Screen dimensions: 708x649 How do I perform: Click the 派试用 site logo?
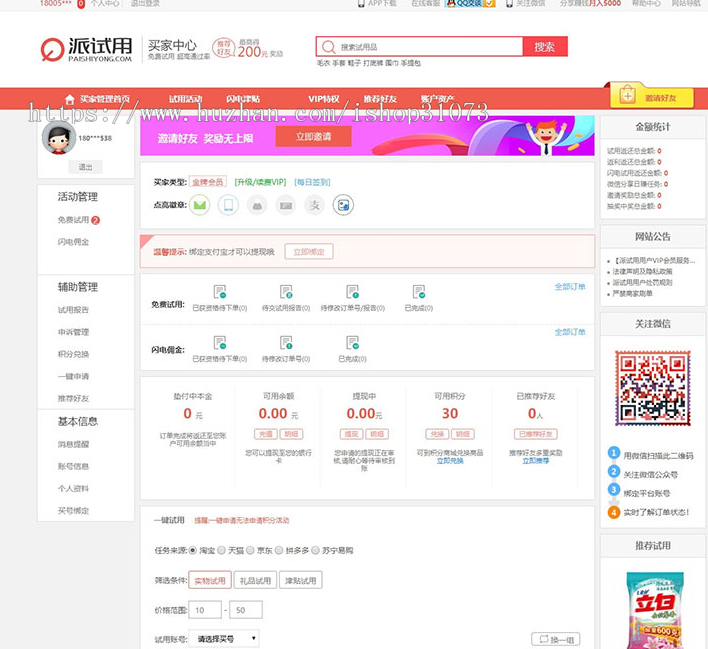tap(86, 49)
